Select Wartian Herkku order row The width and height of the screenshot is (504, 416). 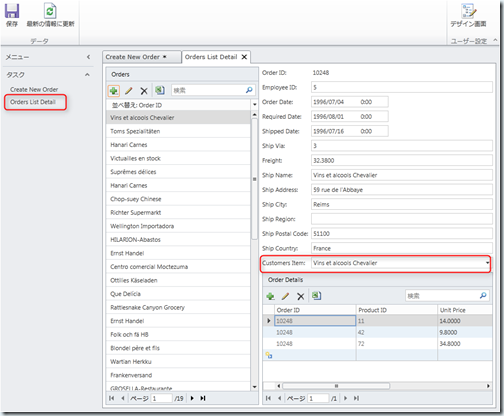(178, 362)
